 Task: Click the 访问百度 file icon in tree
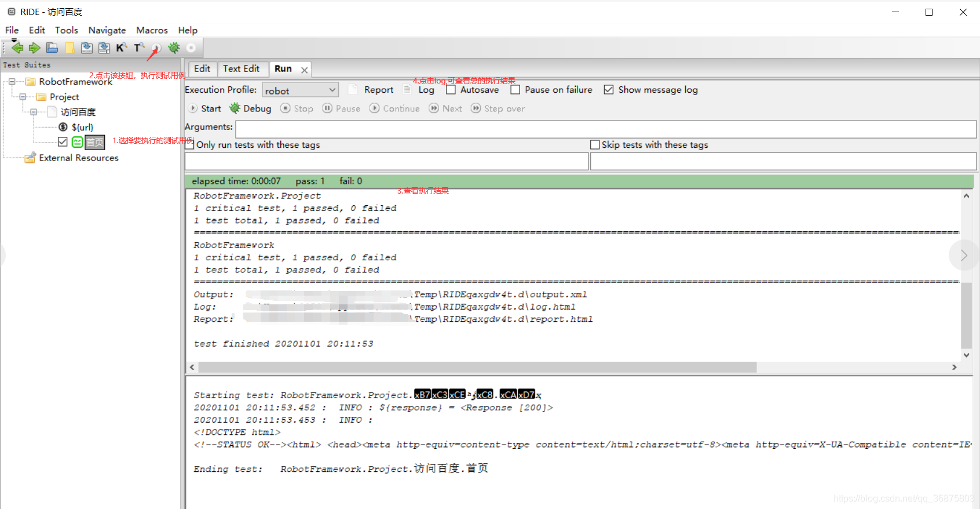52,112
